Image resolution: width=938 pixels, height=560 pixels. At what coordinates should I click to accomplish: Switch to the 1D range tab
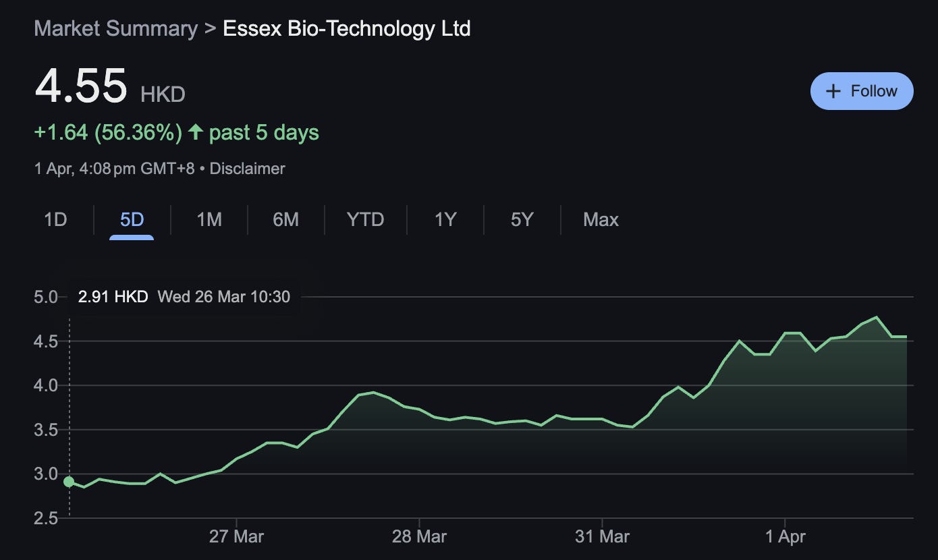pos(55,220)
